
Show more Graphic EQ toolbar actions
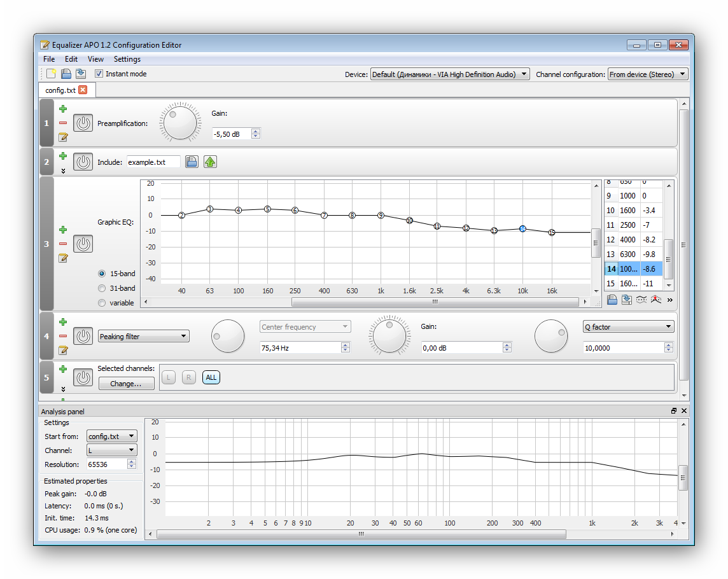pyautogui.click(x=670, y=300)
